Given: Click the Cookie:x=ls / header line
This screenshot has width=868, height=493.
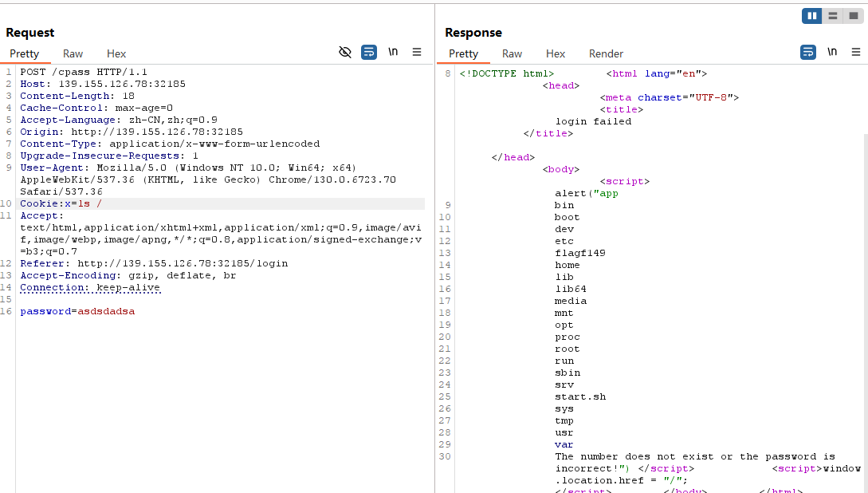Looking at the screenshot, I should point(61,203).
